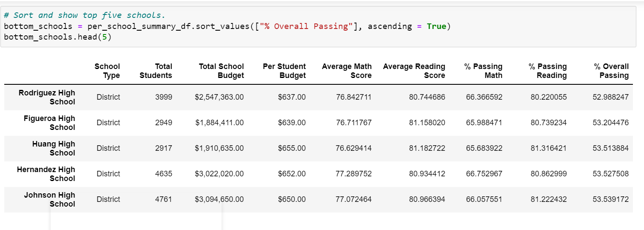644x230 pixels.
Task: Click overall passing value 53.204476
Action: (x=611, y=123)
